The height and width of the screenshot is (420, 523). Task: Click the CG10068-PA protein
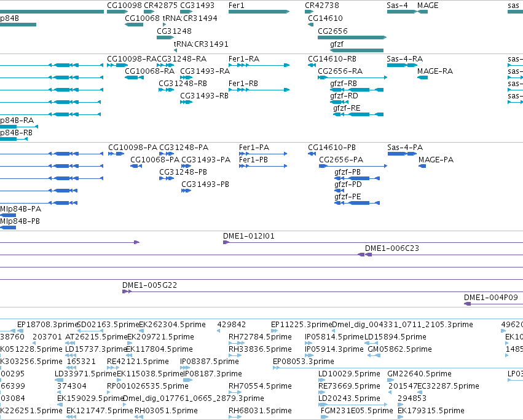point(136,166)
